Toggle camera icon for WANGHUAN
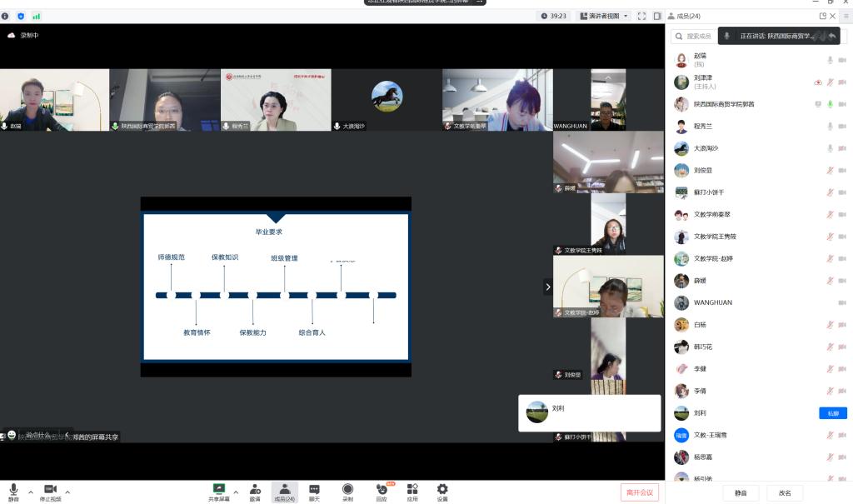Screen dimensions: 853x504 [842, 302]
